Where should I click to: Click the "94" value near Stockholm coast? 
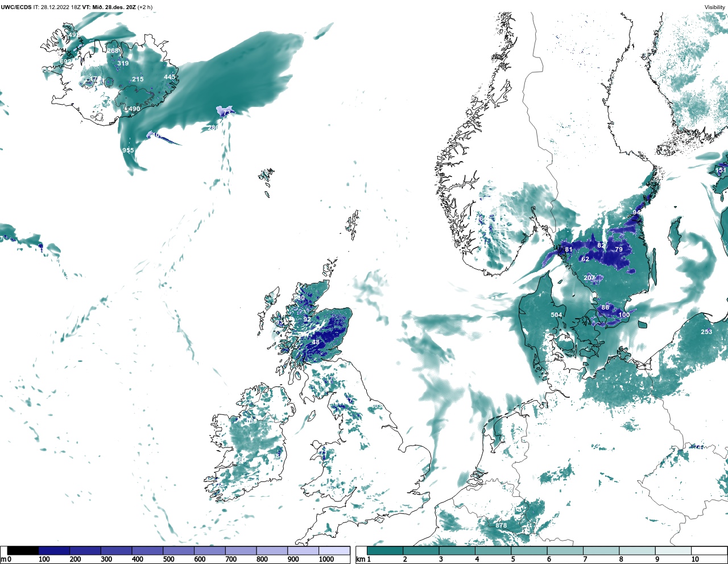(637, 212)
